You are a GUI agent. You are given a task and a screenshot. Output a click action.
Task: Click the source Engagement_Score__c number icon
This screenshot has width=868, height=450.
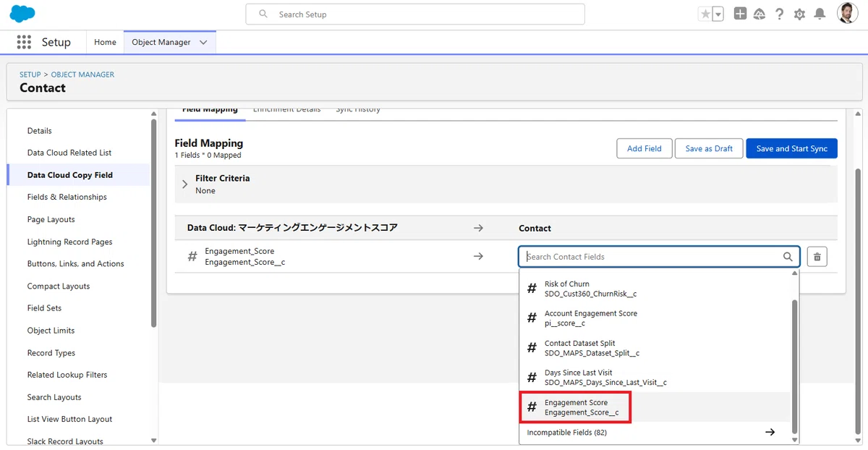(x=192, y=256)
